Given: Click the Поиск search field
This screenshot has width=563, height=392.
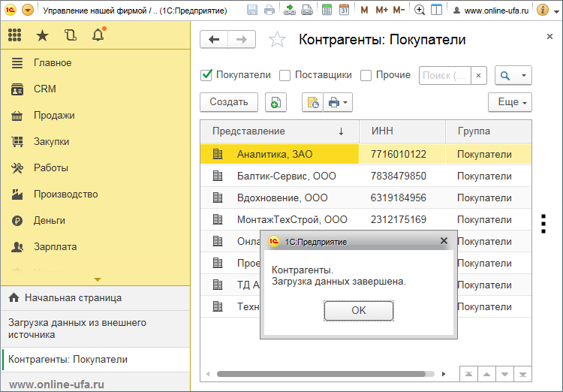Looking at the screenshot, I should (x=445, y=75).
